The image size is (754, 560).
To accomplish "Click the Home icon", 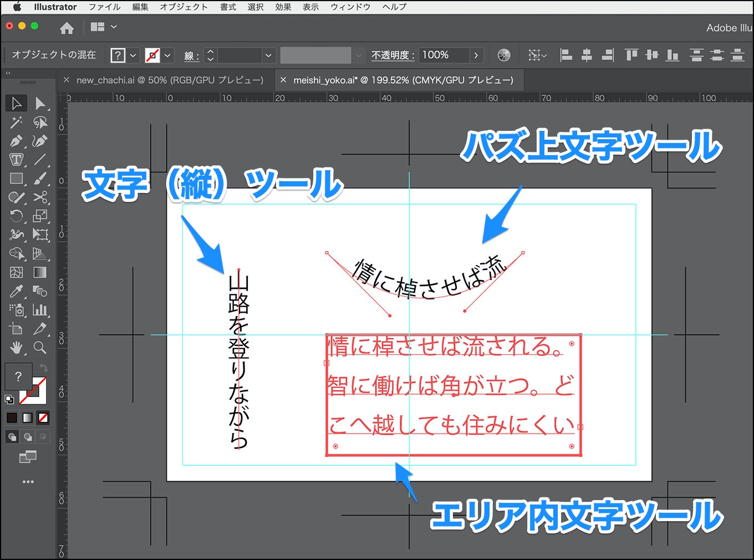I will tap(67, 28).
